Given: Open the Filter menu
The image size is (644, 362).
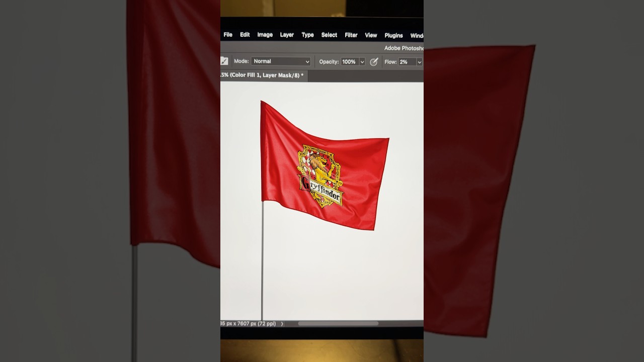Looking at the screenshot, I should (351, 35).
